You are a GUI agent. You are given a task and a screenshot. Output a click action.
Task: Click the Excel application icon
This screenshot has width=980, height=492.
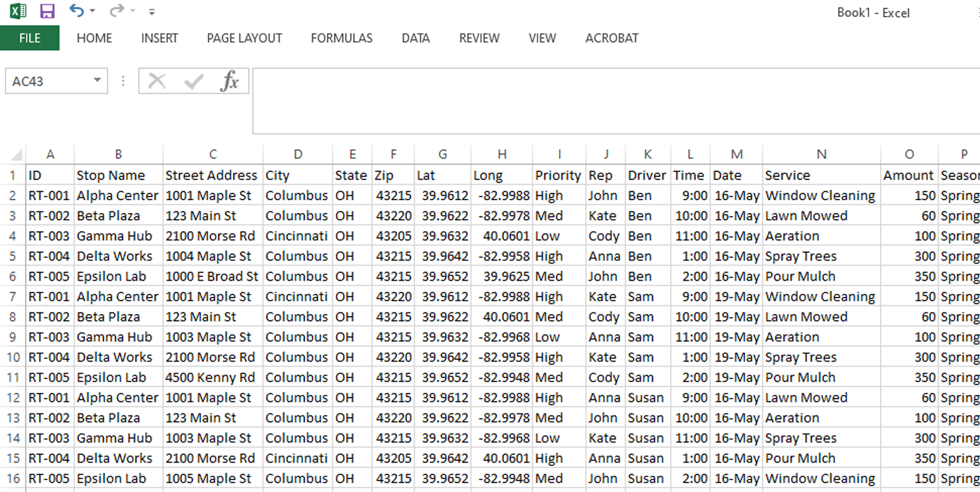[17, 11]
